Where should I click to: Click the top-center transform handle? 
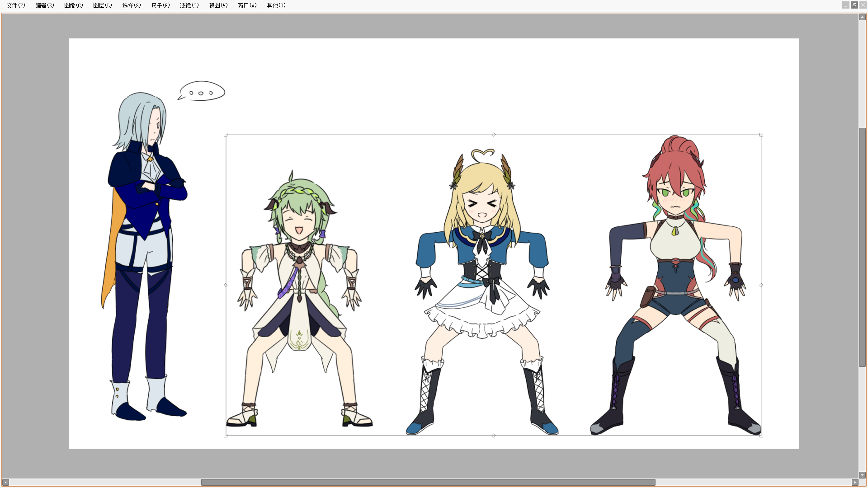(494, 135)
